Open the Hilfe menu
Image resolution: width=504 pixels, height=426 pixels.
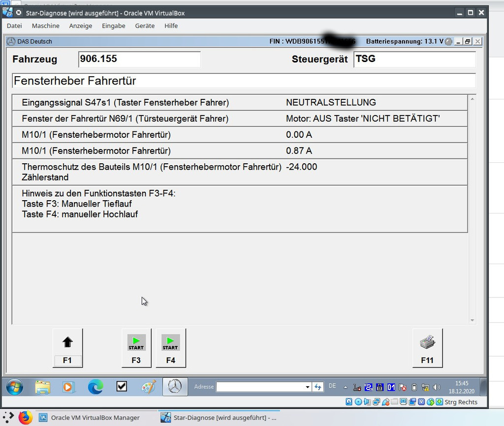pos(171,26)
